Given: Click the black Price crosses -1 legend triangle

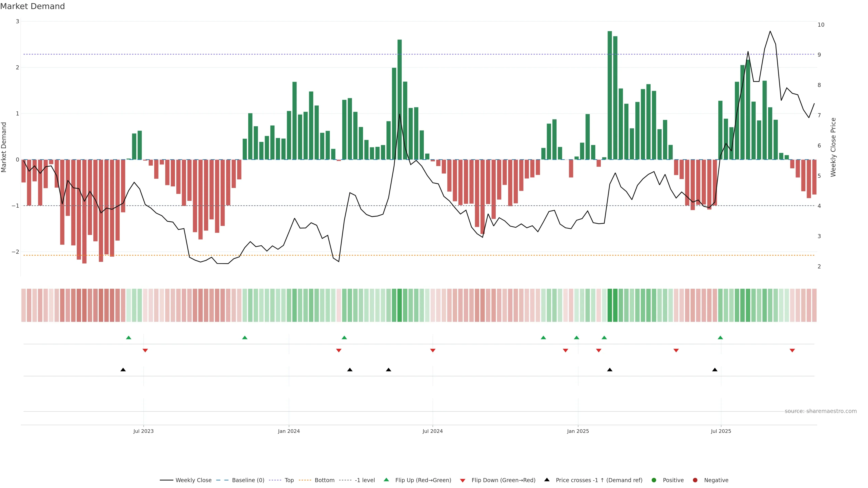Looking at the screenshot, I should (x=547, y=480).
